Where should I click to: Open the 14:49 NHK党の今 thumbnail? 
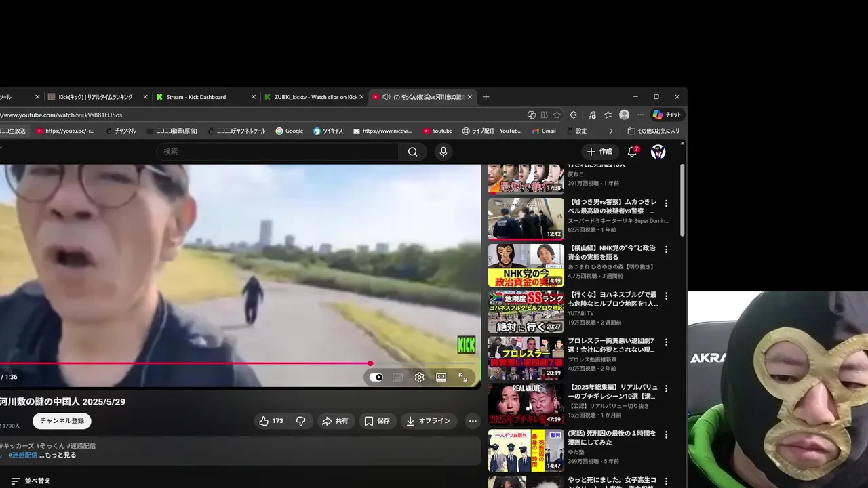(x=526, y=265)
